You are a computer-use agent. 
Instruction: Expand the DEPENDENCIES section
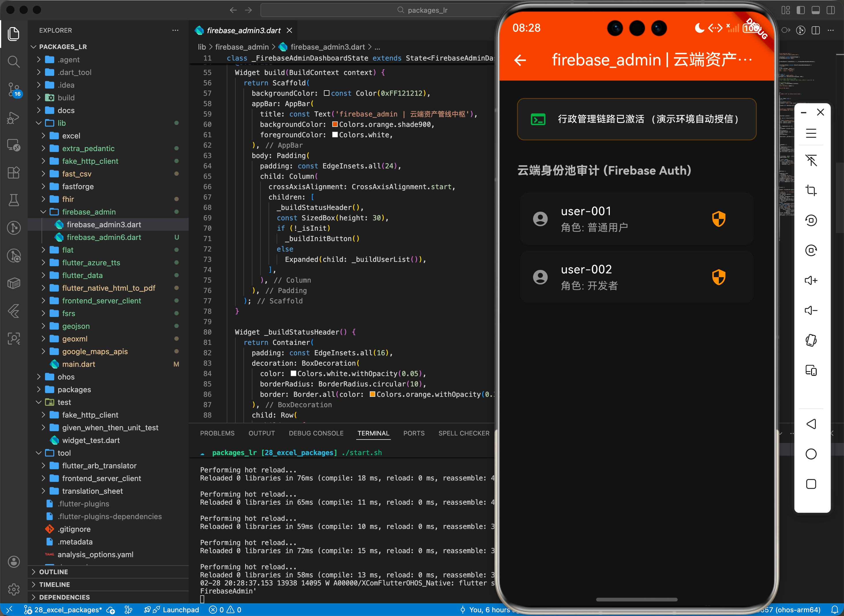pos(108,597)
